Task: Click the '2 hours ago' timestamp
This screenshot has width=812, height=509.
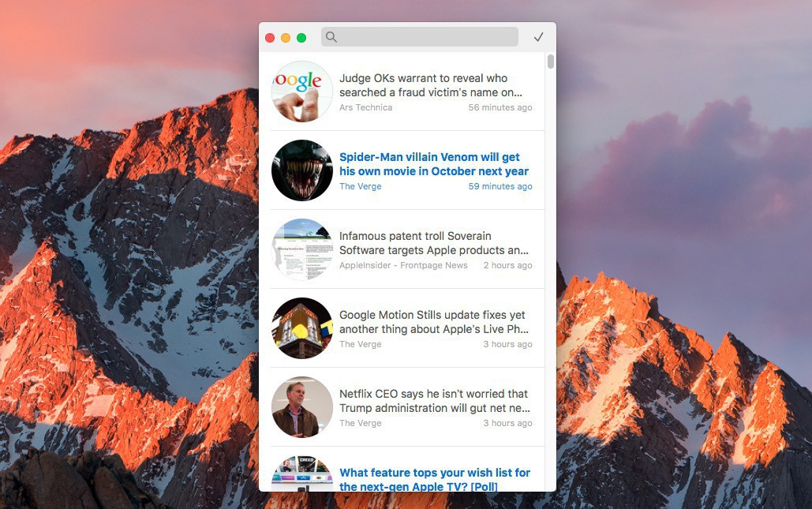Action: [x=508, y=265]
